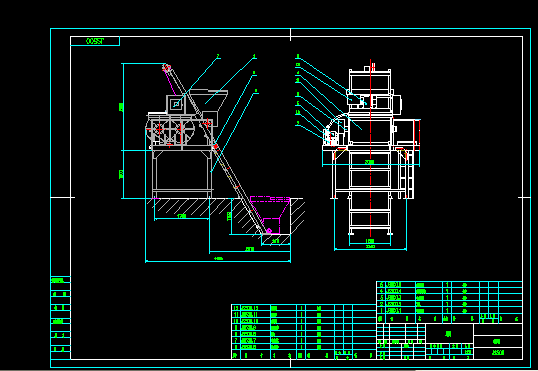Pick the overall length dimension below the side view
This screenshot has width=538, height=371.
click(x=218, y=260)
